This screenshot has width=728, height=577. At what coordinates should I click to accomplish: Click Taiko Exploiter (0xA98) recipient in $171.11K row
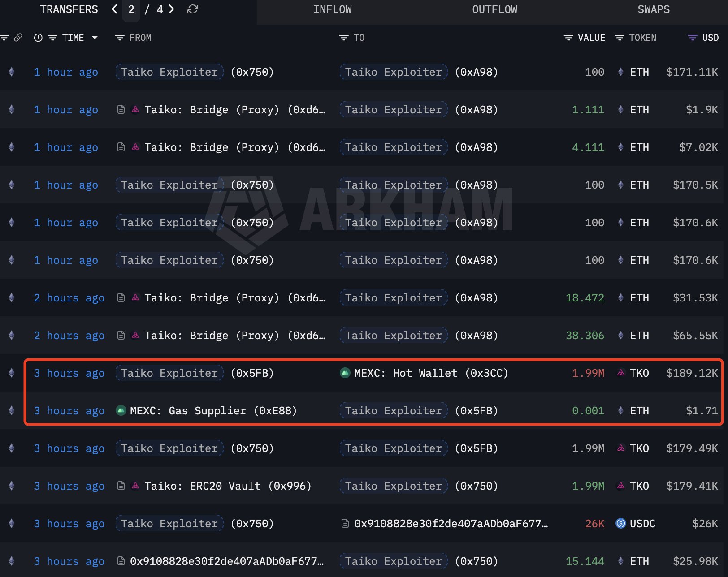[419, 72]
